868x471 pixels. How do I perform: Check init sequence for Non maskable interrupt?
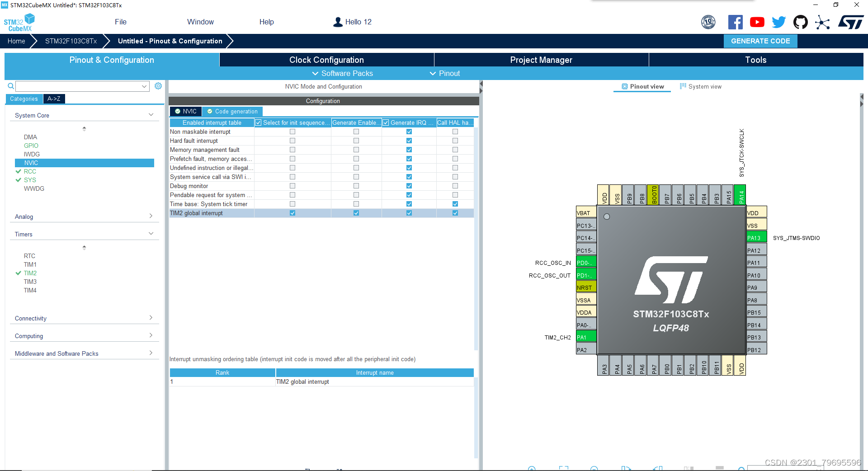pos(292,132)
